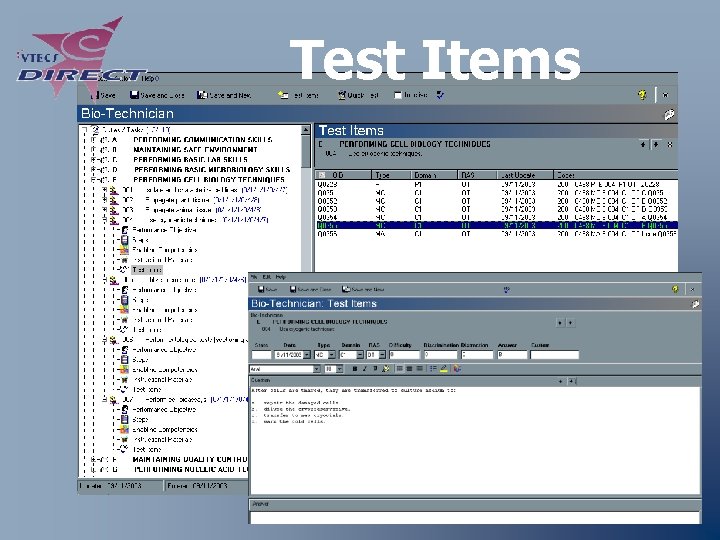720x540 pixels.
Task: Click Save and Close in main window toolbar
Action: [x=157, y=95]
